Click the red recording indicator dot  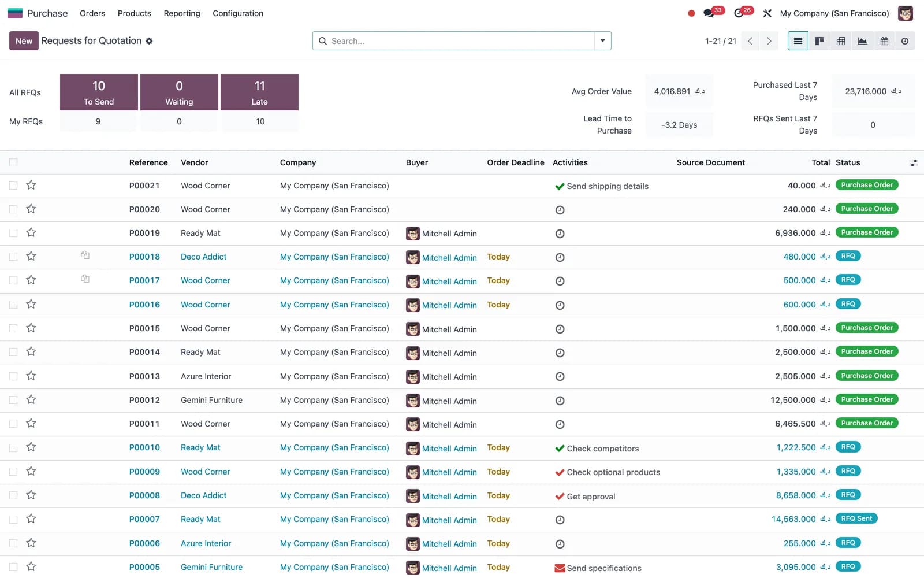691,13
